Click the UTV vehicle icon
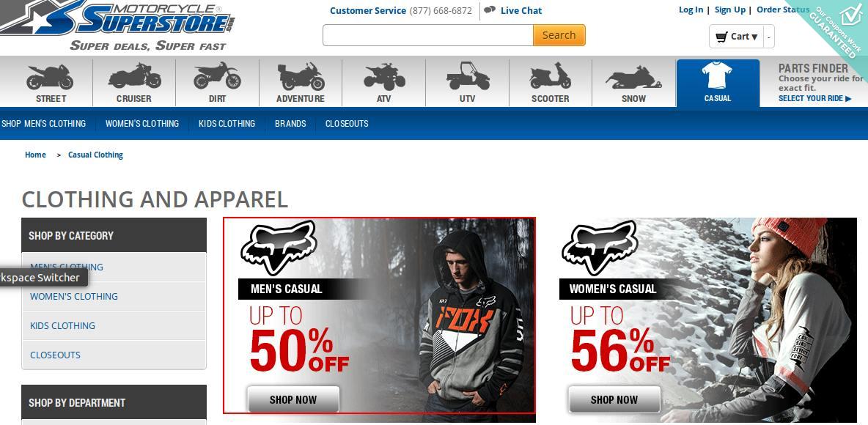868x425 pixels. pyautogui.click(x=467, y=83)
